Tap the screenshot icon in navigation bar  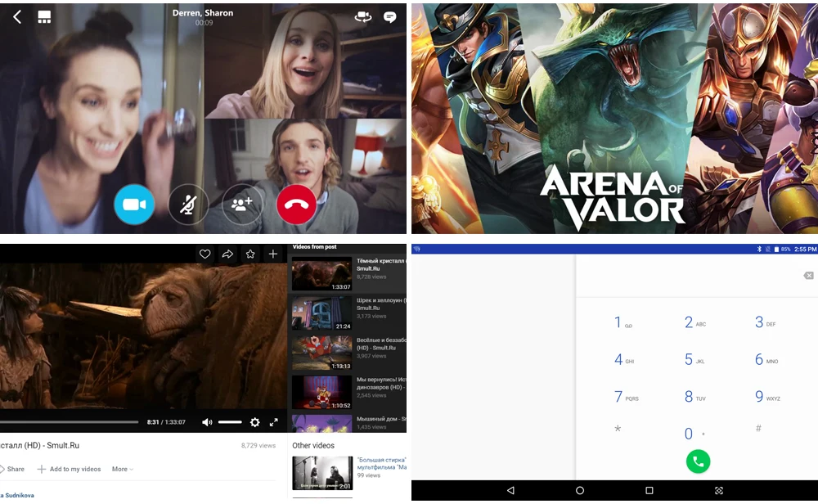click(x=719, y=490)
